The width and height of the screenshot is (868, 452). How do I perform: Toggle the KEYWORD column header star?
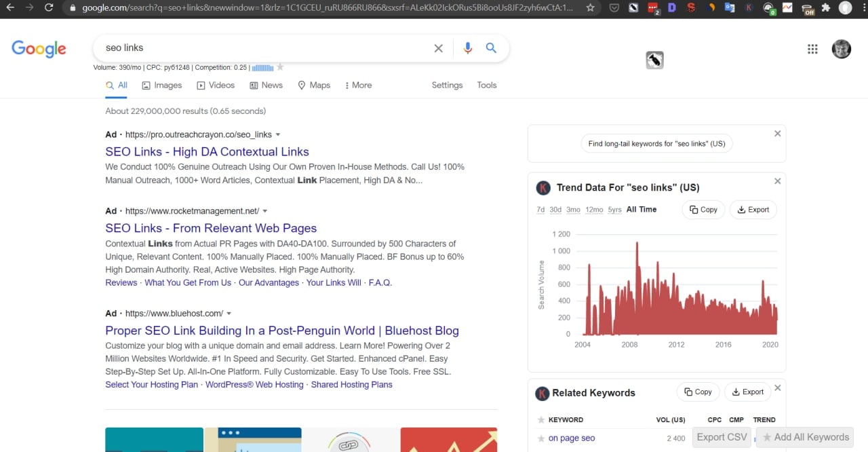point(541,419)
